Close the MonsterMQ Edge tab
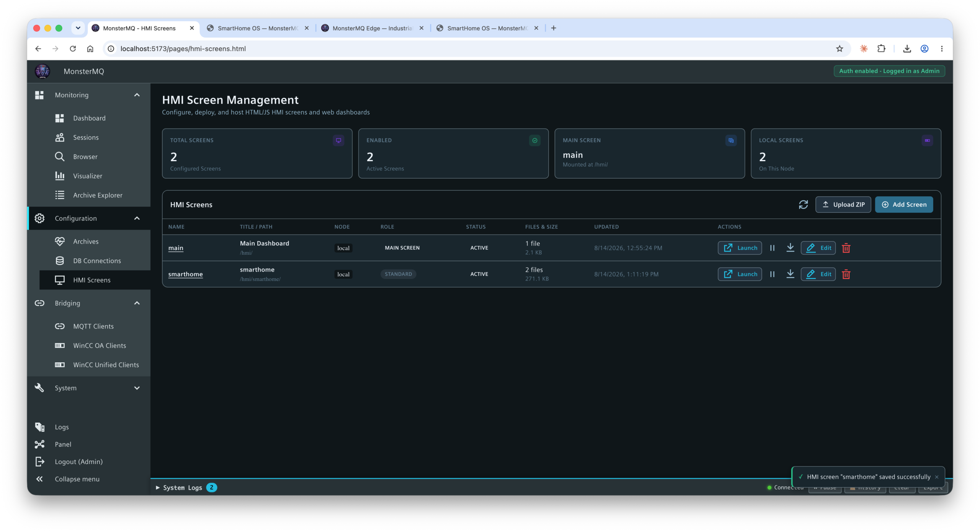 (x=421, y=28)
